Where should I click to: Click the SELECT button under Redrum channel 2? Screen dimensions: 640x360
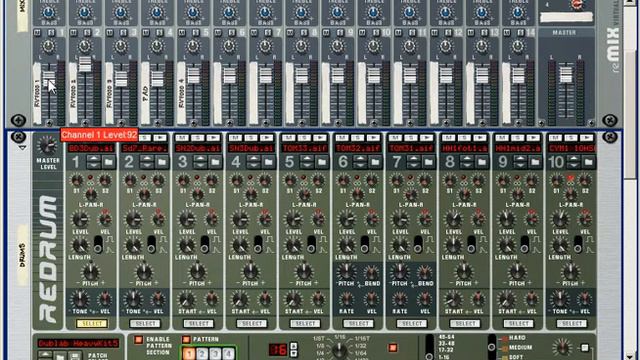pyautogui.click(x=144, y=323)
